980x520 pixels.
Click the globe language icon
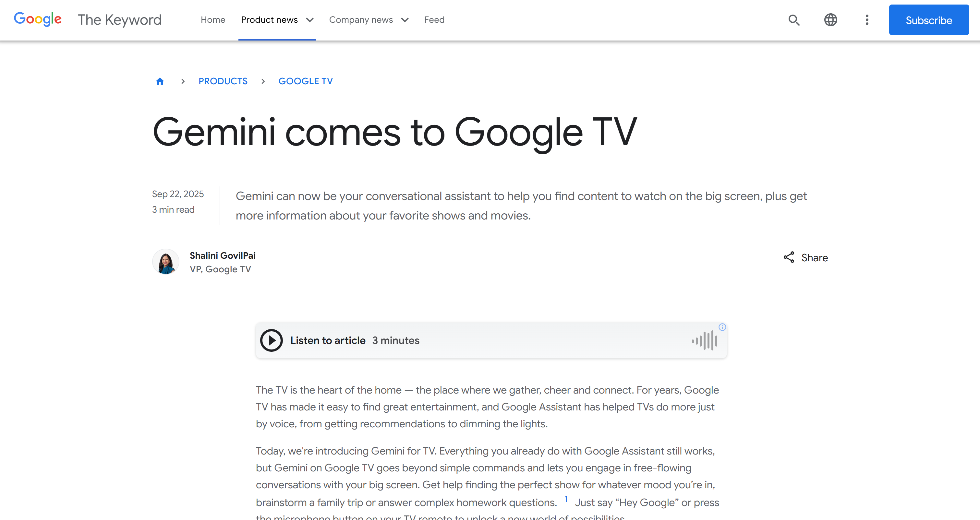tap(830, 20)
